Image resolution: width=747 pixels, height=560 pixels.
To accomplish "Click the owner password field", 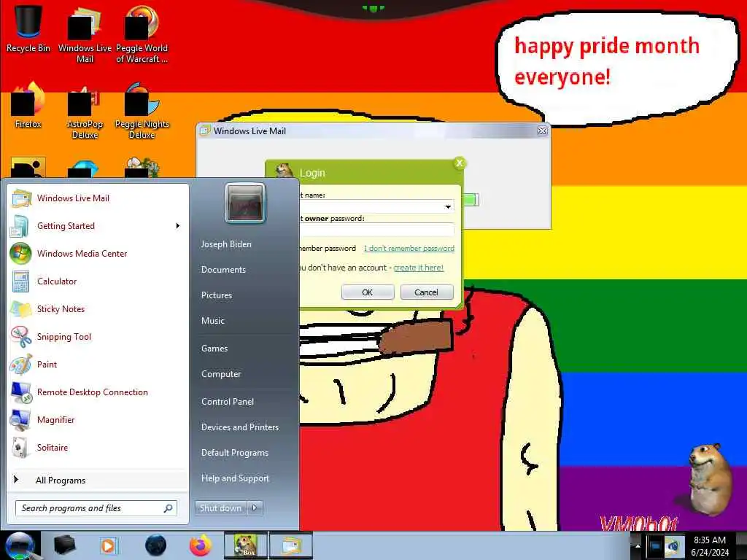I will [x=377, y=230].
